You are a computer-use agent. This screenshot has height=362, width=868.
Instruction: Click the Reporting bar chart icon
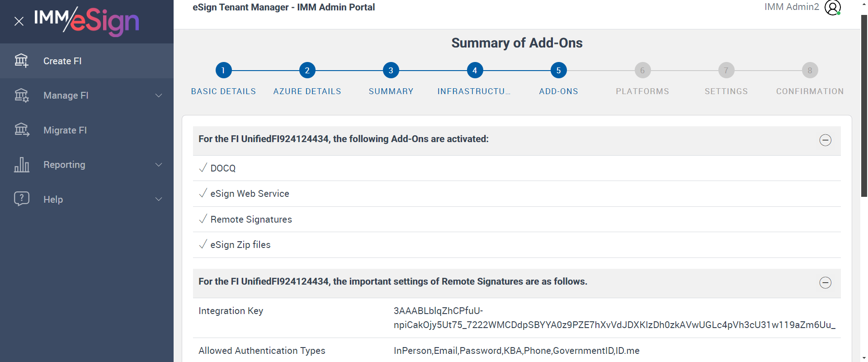coord(21,165)
